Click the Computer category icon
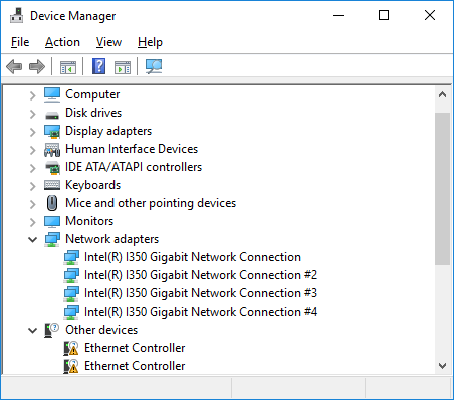 52,95
